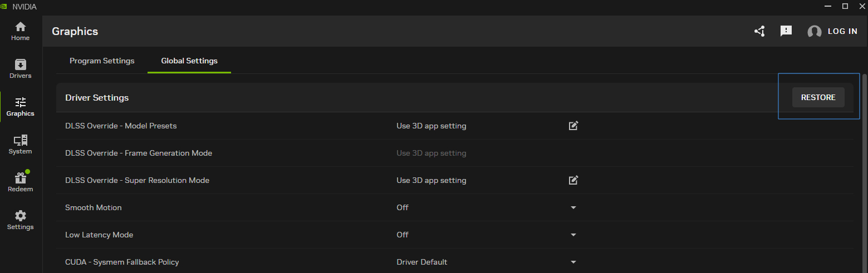Click the 'Driver Default' value

pos(422,262)
